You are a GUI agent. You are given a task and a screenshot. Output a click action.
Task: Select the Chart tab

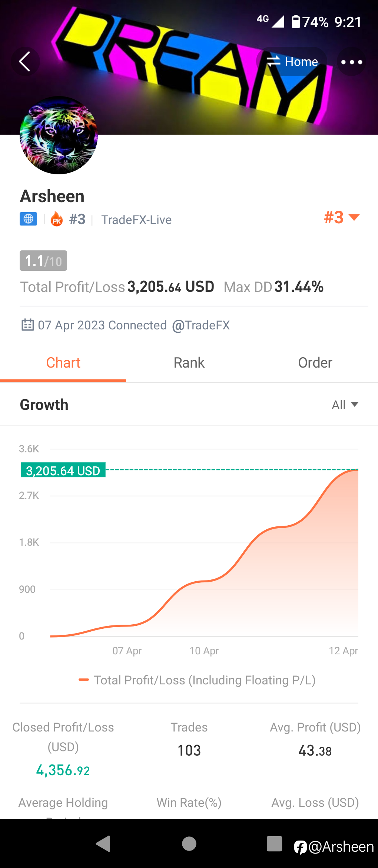(x=63, y=363)
